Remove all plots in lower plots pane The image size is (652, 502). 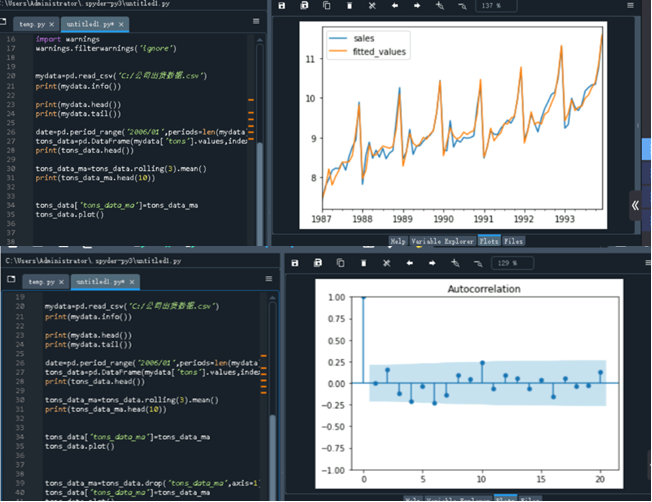coord(387,263)
